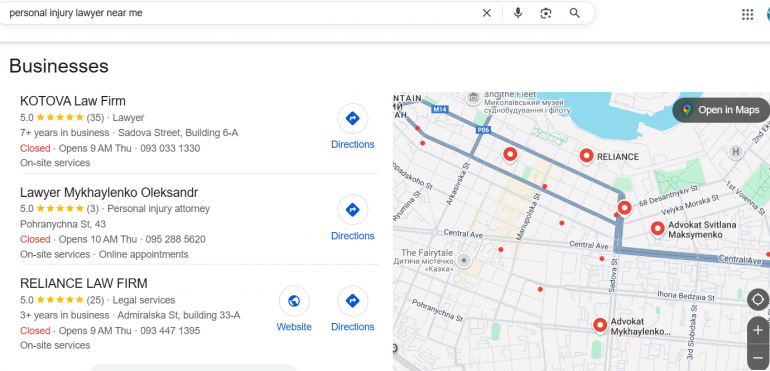770x371 pixels.
Task: Click the Businesses heading
Action: point(58,66)
